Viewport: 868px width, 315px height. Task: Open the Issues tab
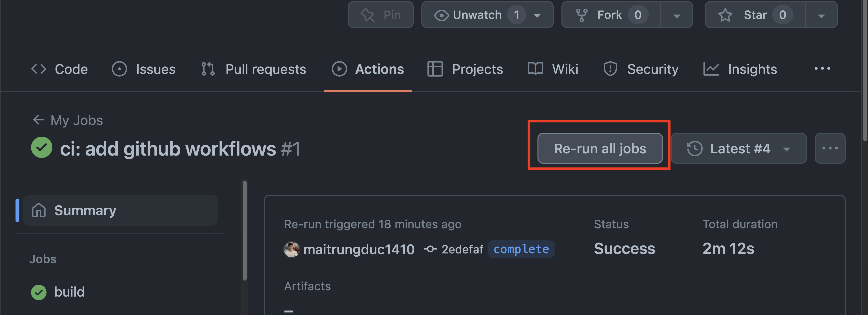[143, 69]
